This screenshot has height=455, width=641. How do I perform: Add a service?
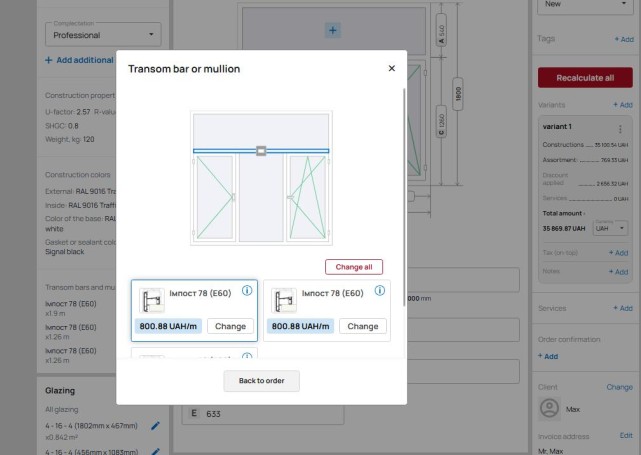[623, 308]
